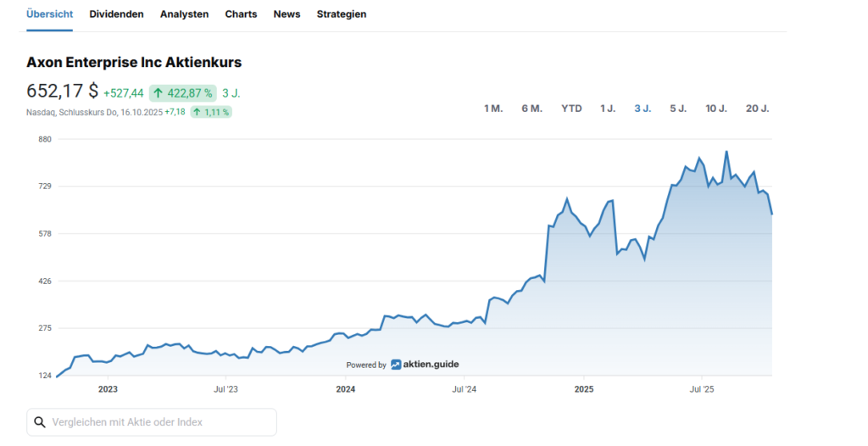Click the magnifying glass search icon

40,422
